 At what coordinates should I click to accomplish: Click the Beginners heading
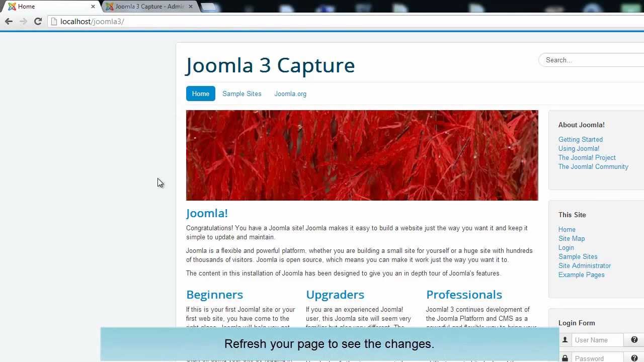click(214, 295)
